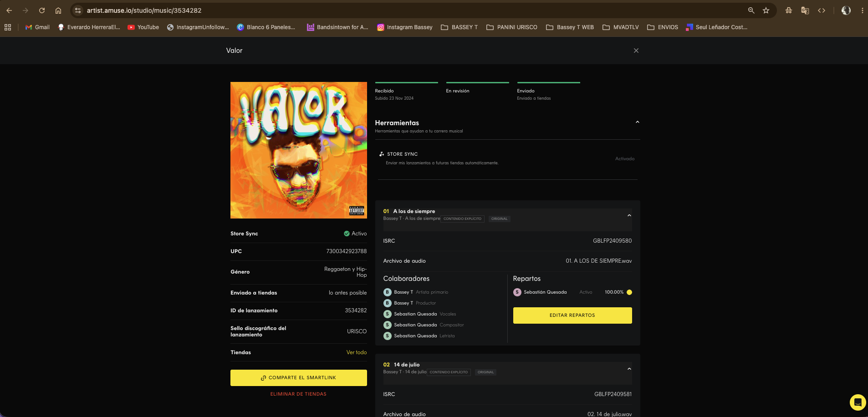This screenshot has height=417, width=868.
Task: Click Ver todo next to Tiendas
Action: tap(357, 352)
